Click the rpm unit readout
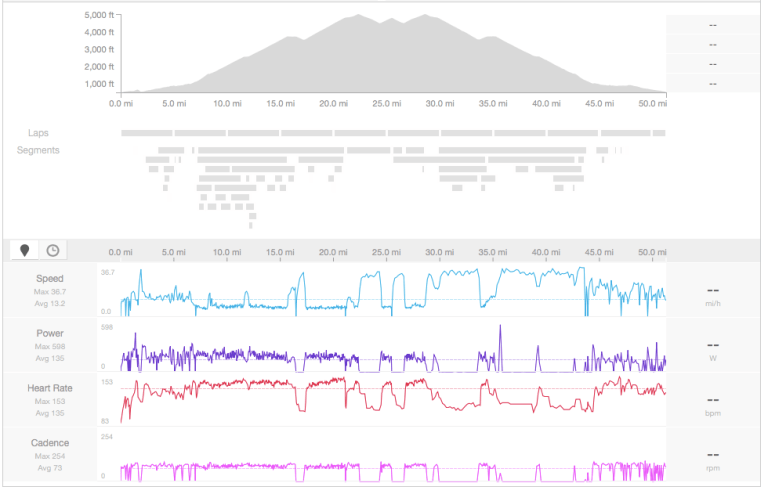768x494 pixels. pyautogui.click(x=713, y=468)
